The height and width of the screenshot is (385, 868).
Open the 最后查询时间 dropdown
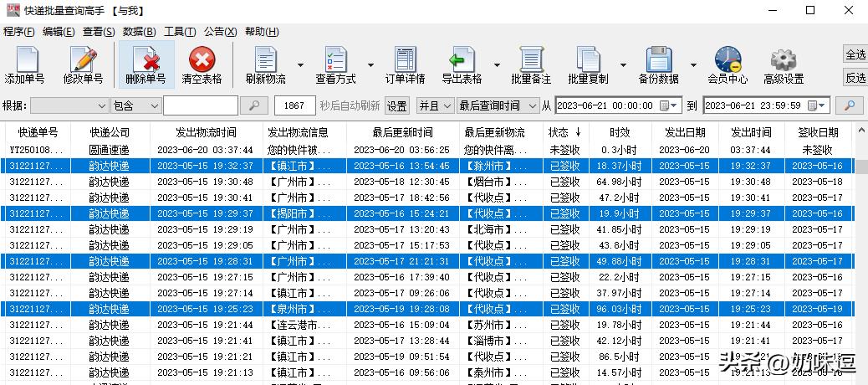tap(498, 105)
